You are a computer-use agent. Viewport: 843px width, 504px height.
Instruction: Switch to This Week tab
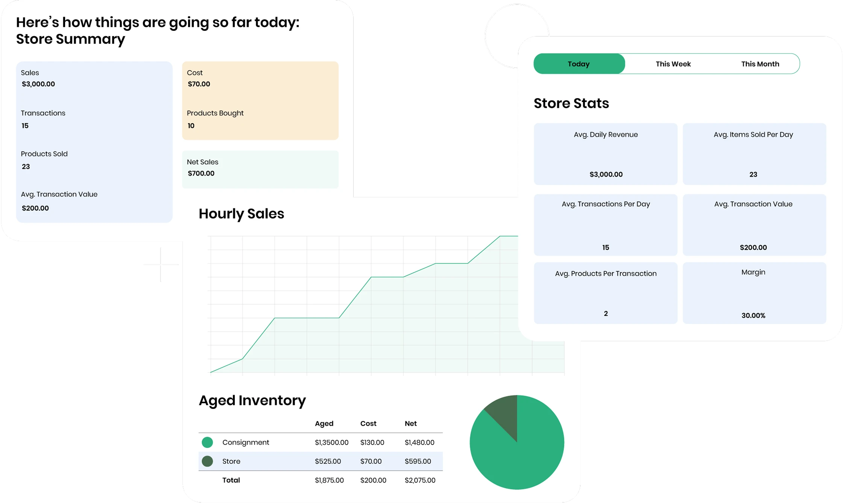click(673, 64)
